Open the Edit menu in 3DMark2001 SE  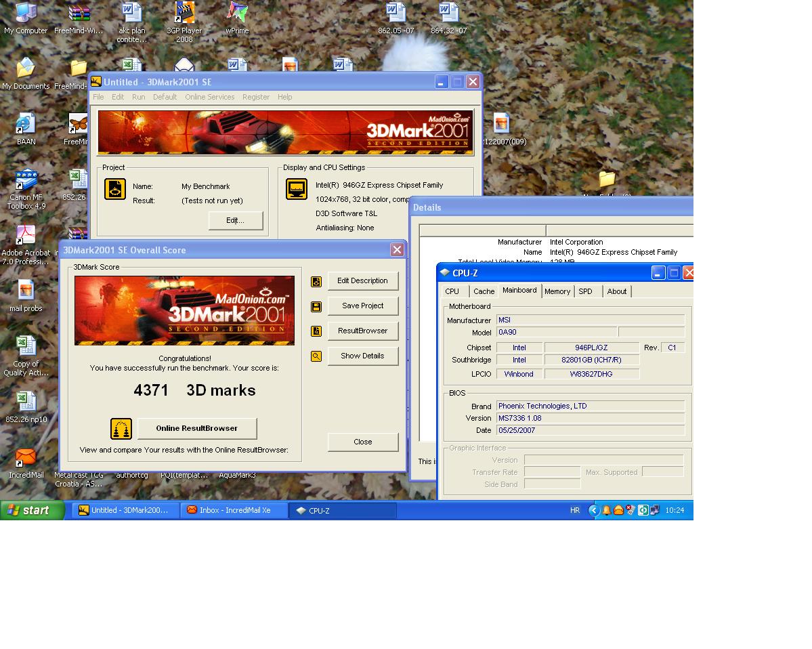point(118,97)
